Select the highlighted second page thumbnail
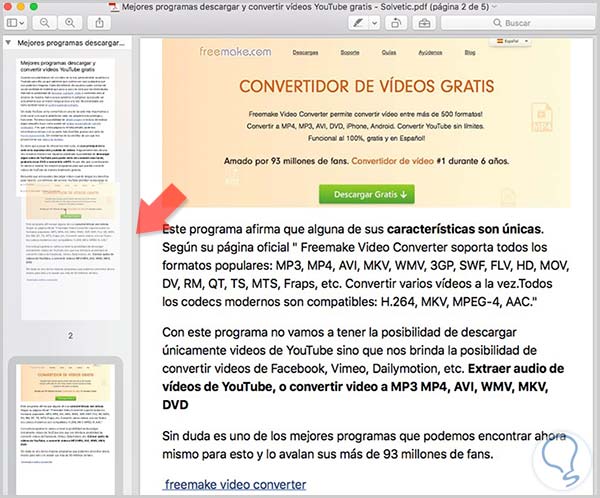Viewport: 600px width, 498px height. (x=65, y=429)
